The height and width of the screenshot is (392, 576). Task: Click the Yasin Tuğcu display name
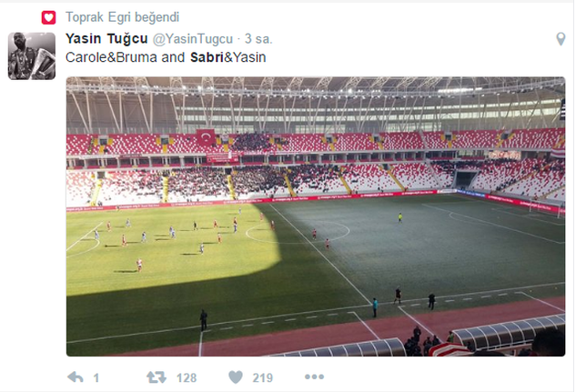click(x=106, y=38)
